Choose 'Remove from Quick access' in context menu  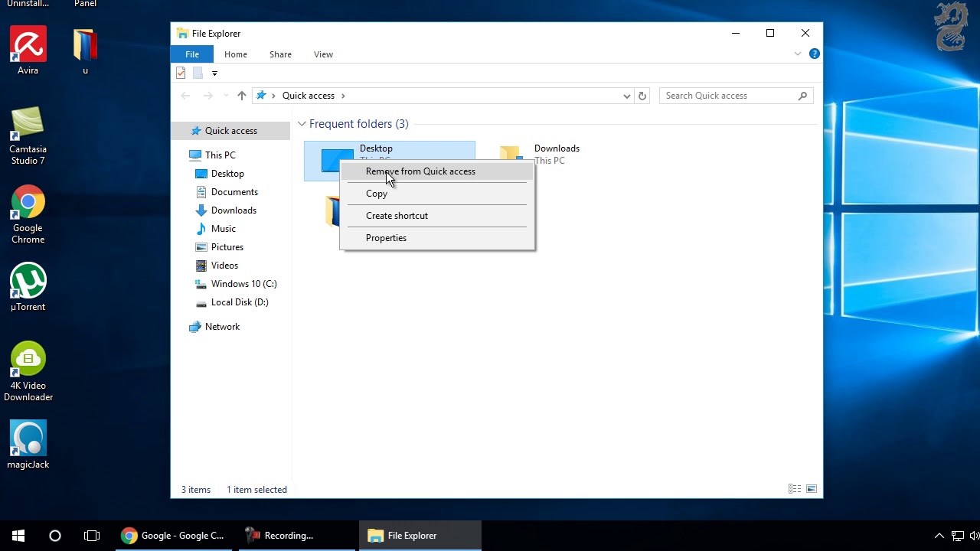[437, 171]
